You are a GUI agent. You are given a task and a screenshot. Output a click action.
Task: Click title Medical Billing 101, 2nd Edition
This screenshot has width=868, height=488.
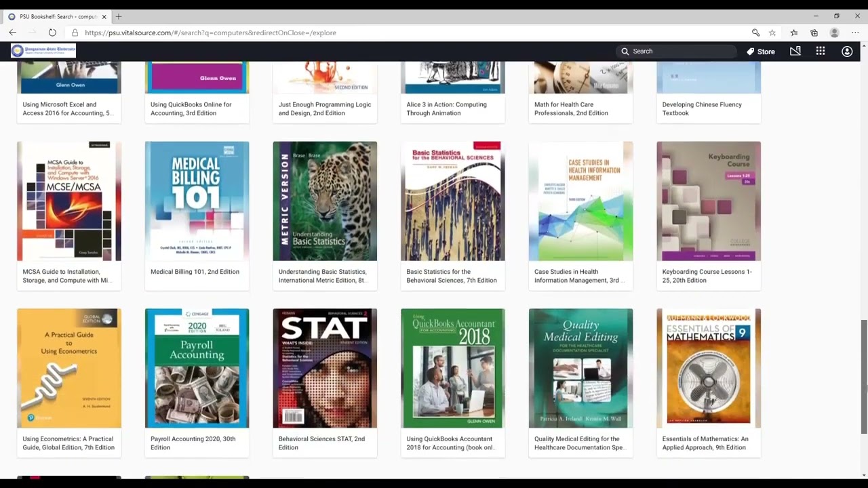pos(195,272)
